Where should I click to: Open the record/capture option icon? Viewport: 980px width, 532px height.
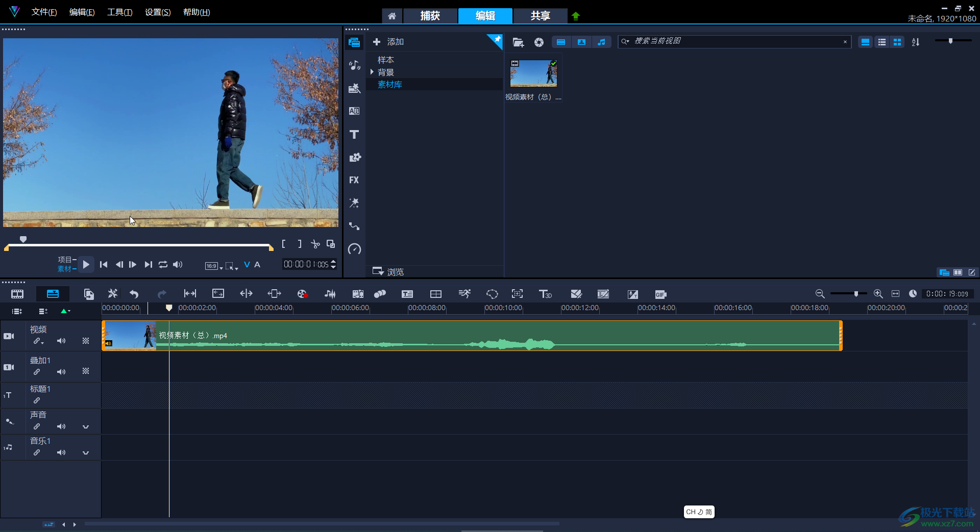(302, 294)
